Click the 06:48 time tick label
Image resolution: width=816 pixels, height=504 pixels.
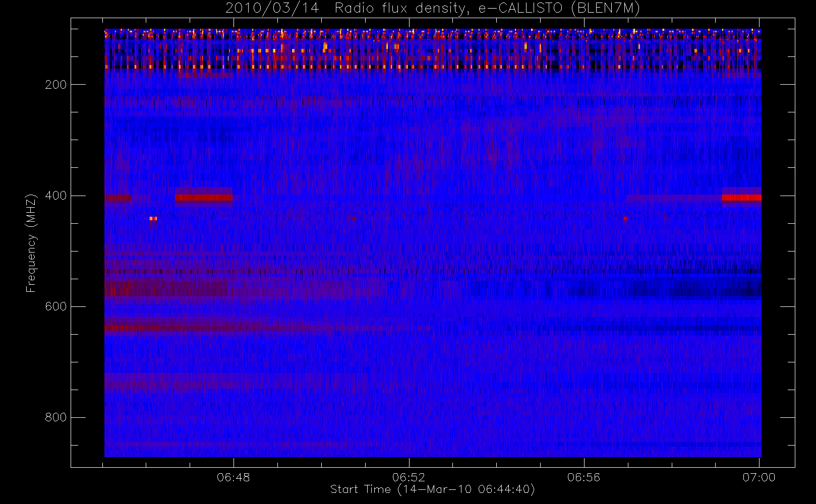pyautogui.click(x=234, y=477)
